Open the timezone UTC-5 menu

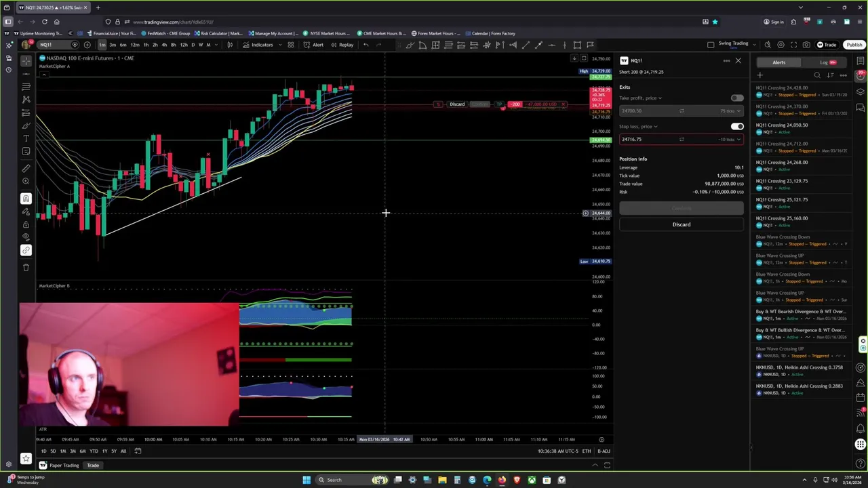[x=557, y=451]
